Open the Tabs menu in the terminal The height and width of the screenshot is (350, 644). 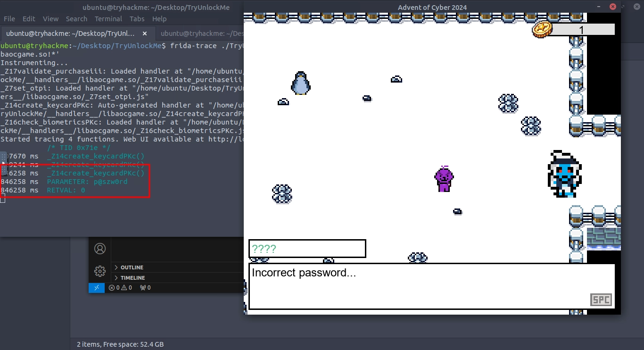click(x=137, y=19)
